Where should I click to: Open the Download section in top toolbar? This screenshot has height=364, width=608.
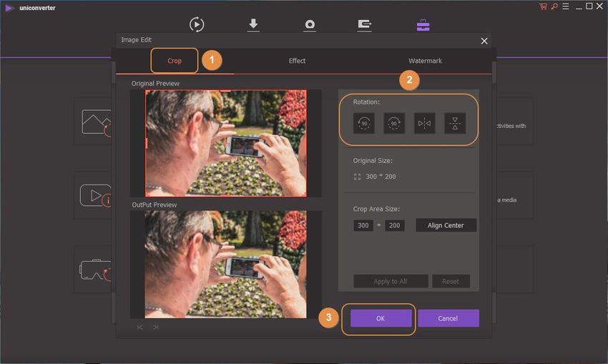click(x=253, y=24)
